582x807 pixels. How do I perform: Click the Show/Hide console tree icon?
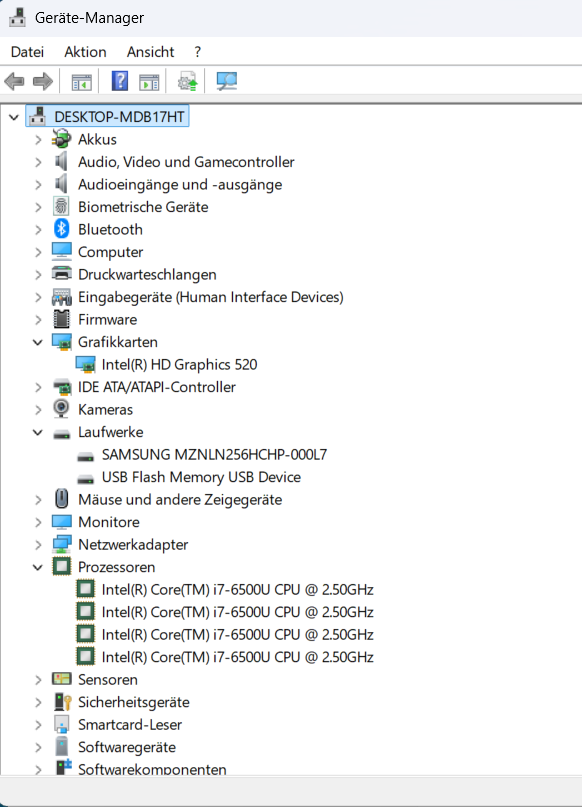(81, 82)
